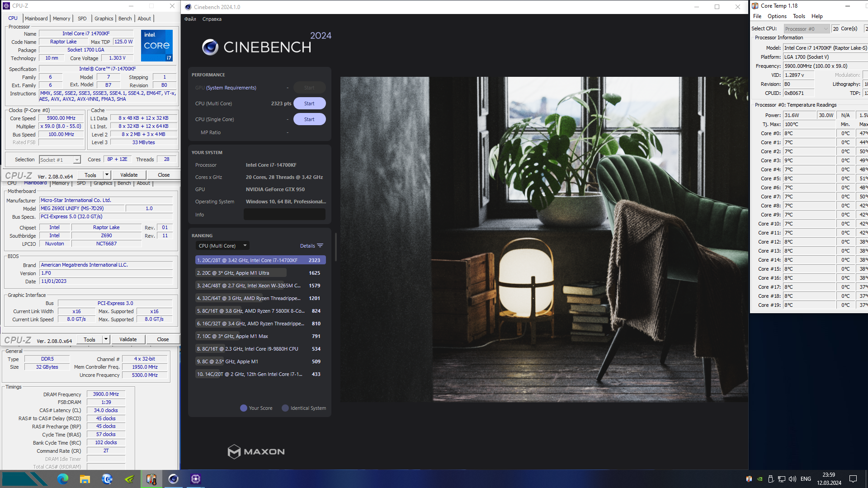Click the (System Requirements) GPU link
Image resolution: width=868 pixels, height=488 pixels.
pyautogui.click(x=231, y=88)
